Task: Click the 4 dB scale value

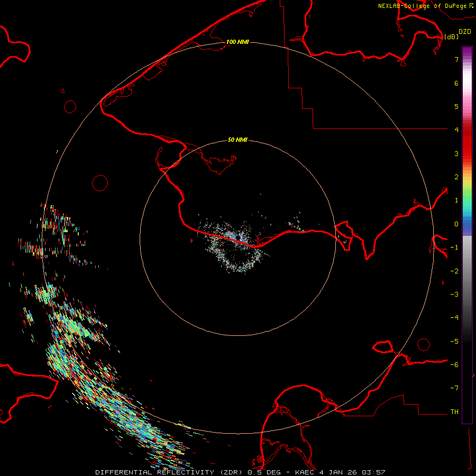Action: click(x=456, y=130)
